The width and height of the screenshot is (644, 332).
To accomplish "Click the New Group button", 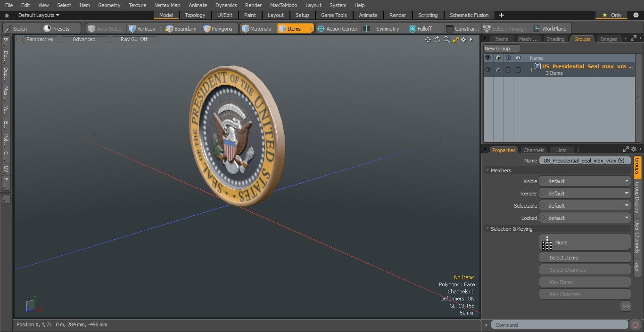I will point(502,49).
